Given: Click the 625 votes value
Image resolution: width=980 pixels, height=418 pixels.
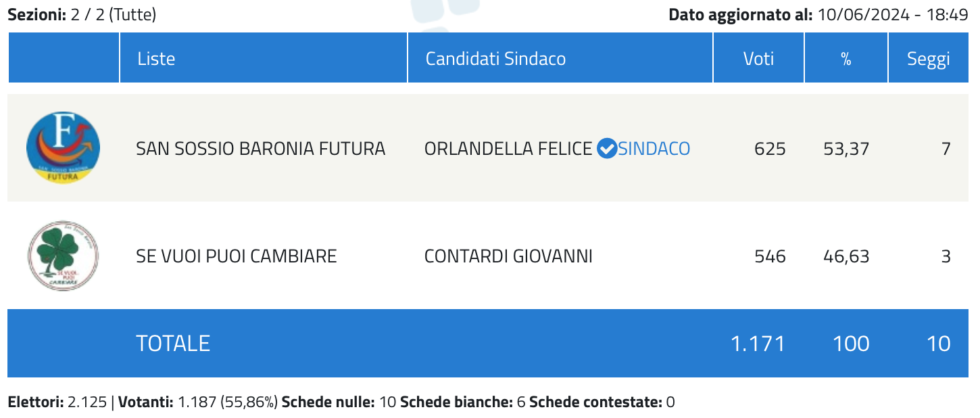Looking at the screenshot, I should (x=770, y=148).
